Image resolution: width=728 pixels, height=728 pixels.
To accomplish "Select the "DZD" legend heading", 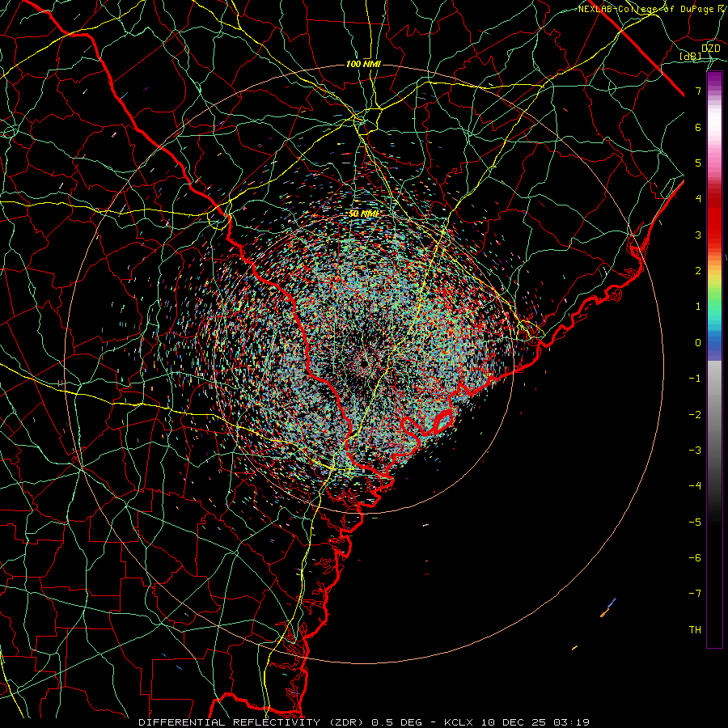I will (x=710, y=49).
